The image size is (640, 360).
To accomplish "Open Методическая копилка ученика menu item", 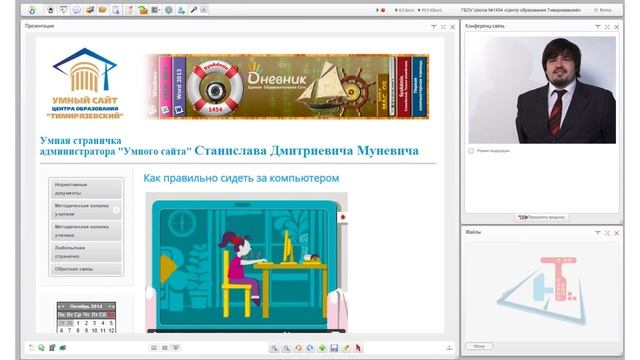I will coord(86,231).
